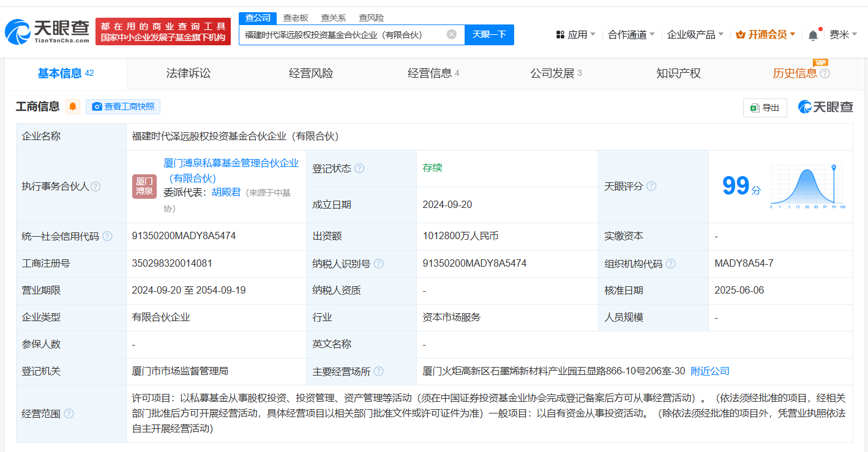Open the 合作通道 dropdown
The height and width of the screenshot is (452, 868).
[630, 35]
